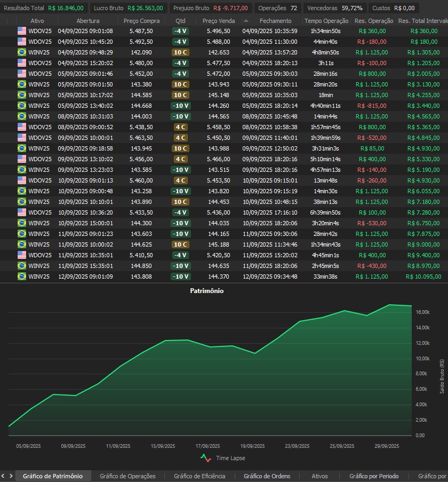Screen dimensions: 448x482
Task: Click the '-4 V' quantity badge in first row
Action: click(180, 31)
